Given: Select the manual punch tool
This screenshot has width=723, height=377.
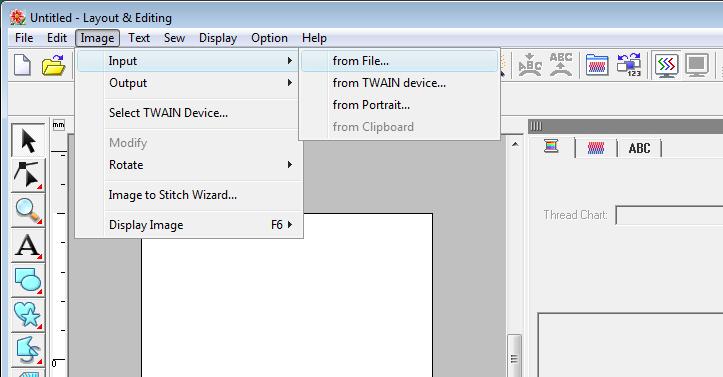Looking at the screenshot, I should pyautogui.click(x=28, y=349).
